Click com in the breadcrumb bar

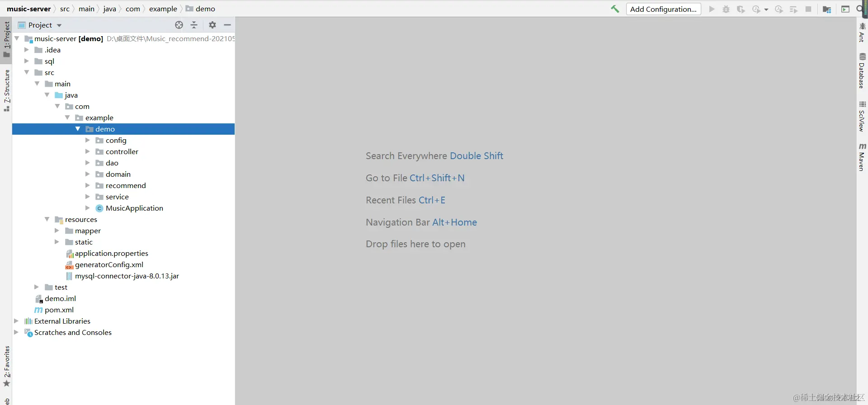point(133,9)
